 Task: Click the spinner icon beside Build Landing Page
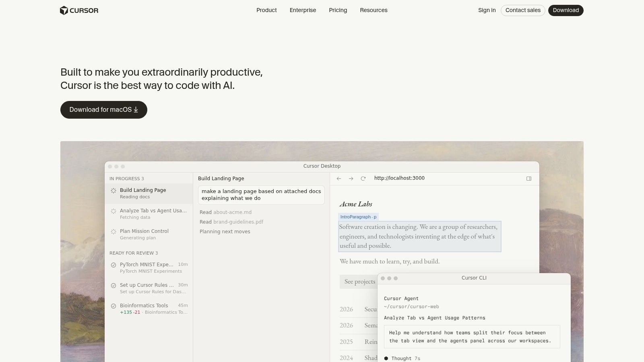114,190
